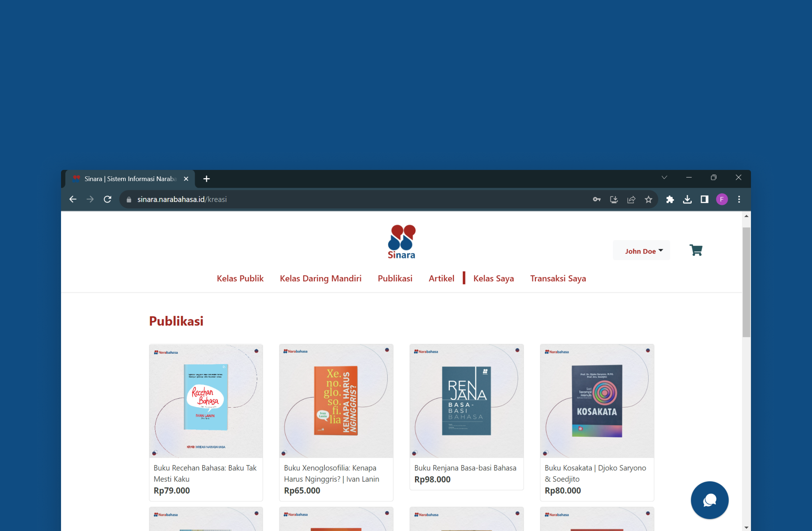Toggle the browser side panel

click(704, 199)
